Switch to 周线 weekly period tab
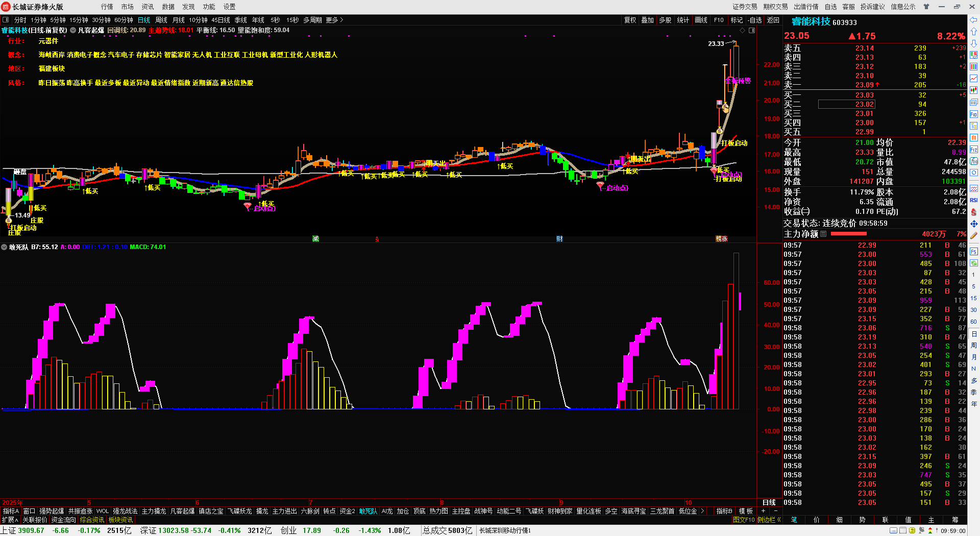Screen dimensions: 980x536 [x=161, y=20]
